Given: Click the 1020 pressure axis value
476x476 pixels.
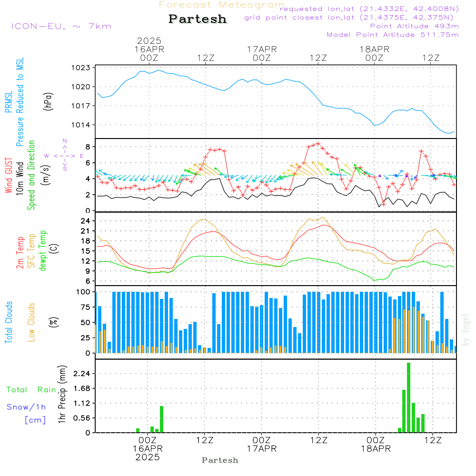Looking at the screenshot, I should (x=81, y=87).
